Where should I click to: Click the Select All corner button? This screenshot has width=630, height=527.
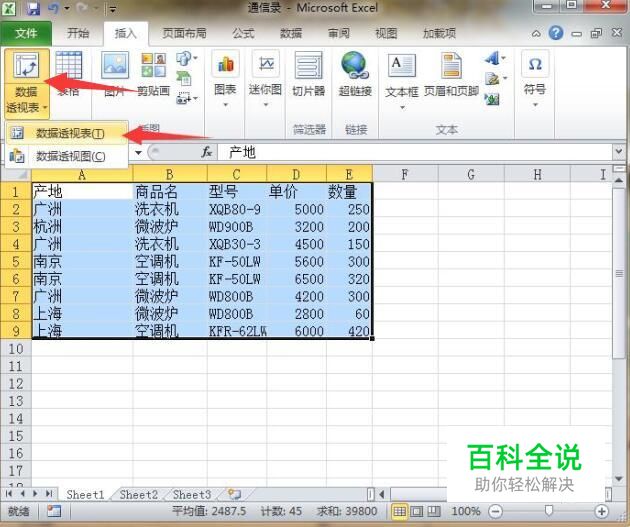[x=16, y=174]
